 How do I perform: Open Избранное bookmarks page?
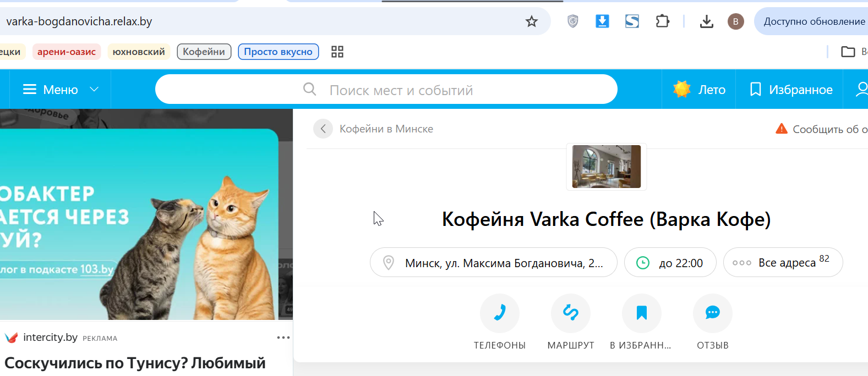[791, 89]
